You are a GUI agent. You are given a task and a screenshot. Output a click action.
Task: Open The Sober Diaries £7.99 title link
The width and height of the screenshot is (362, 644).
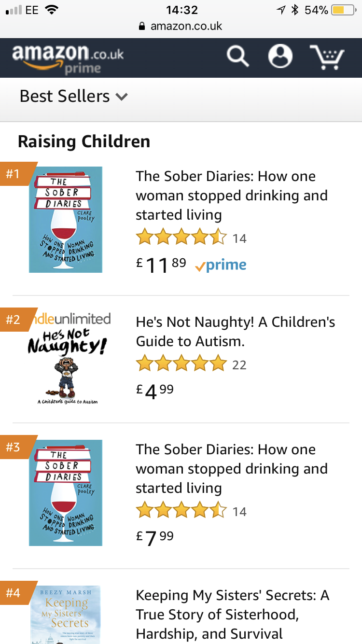[x=232, y=469]
